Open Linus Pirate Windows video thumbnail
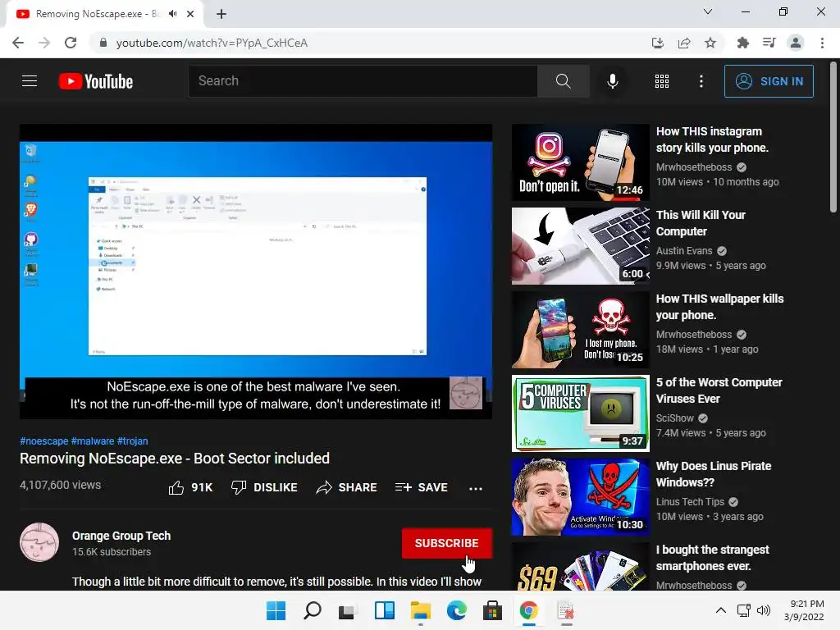 pos(580,497)
